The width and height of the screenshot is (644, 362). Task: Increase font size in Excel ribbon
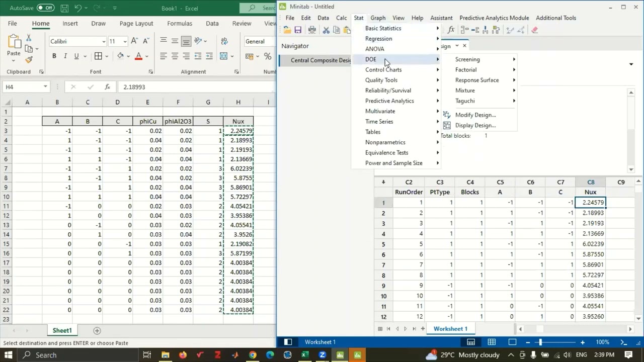(134, 41)
